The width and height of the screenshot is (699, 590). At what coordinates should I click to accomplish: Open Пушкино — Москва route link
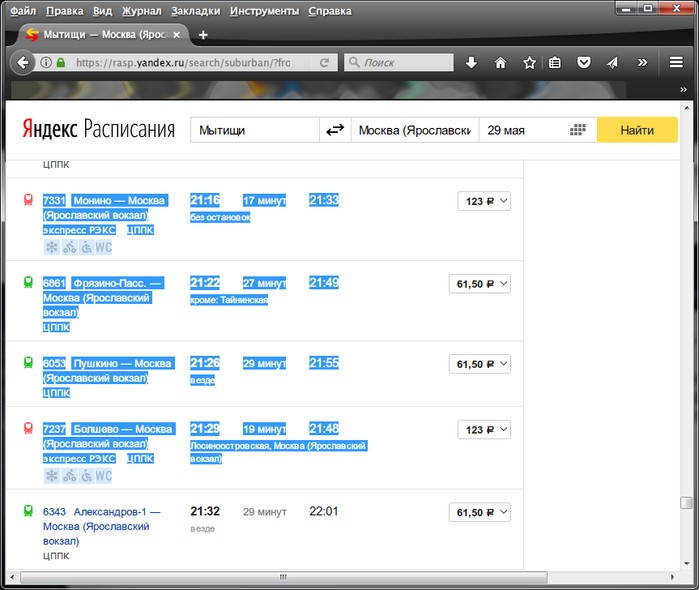click(x=109, y=371)
